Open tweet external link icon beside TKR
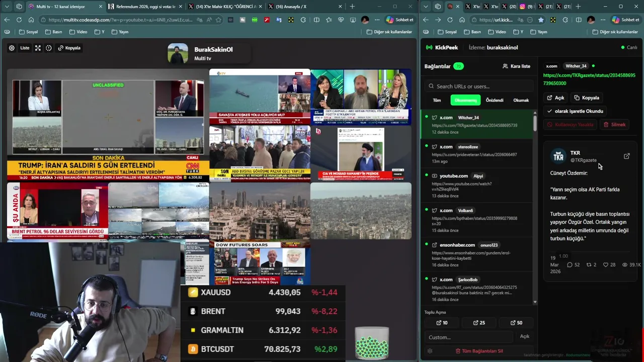Screen dimensions: 644x362 [626, 156]
